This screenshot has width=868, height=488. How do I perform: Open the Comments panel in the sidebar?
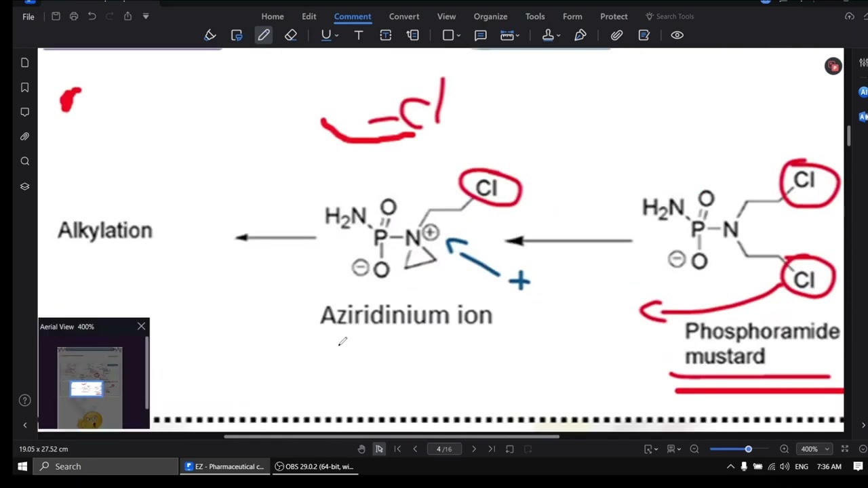pos(25,112)
